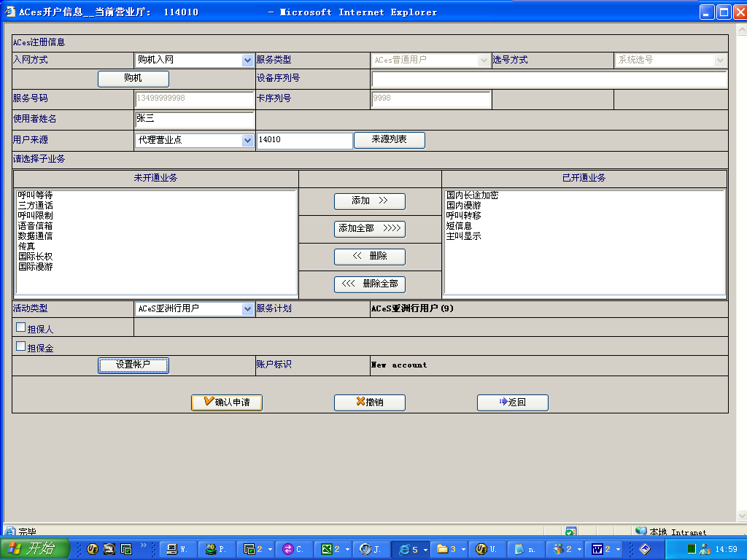Select 短信息 in the opened services list
This screenshot has width=747, height=560.
459,226
